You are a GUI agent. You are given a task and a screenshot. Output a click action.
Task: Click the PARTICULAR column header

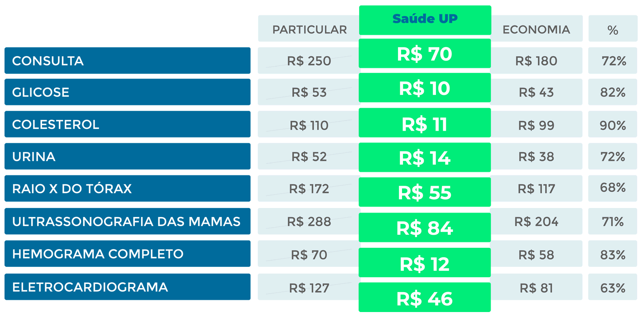[x=309, y=28]
